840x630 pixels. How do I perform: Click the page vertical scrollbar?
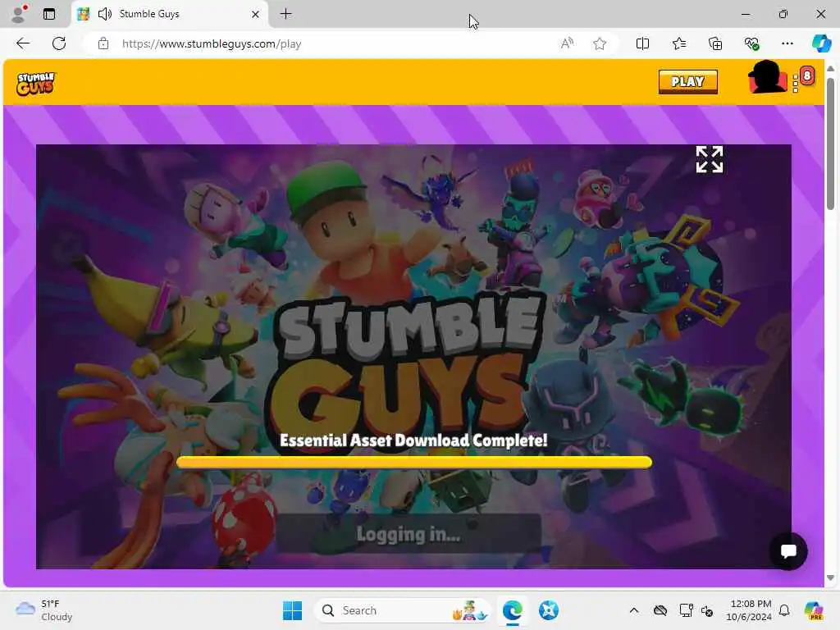pyautogui.click(x=830, y=144)
